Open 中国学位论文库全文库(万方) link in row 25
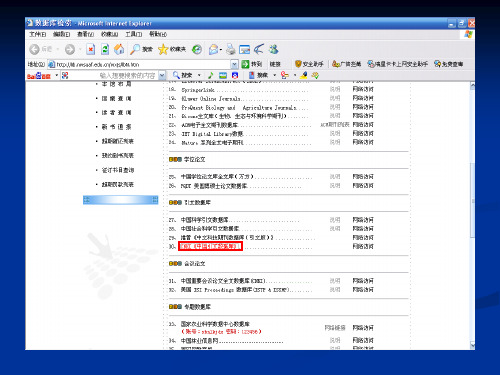Screen dimensions: 500x375 tap(217, 177)
